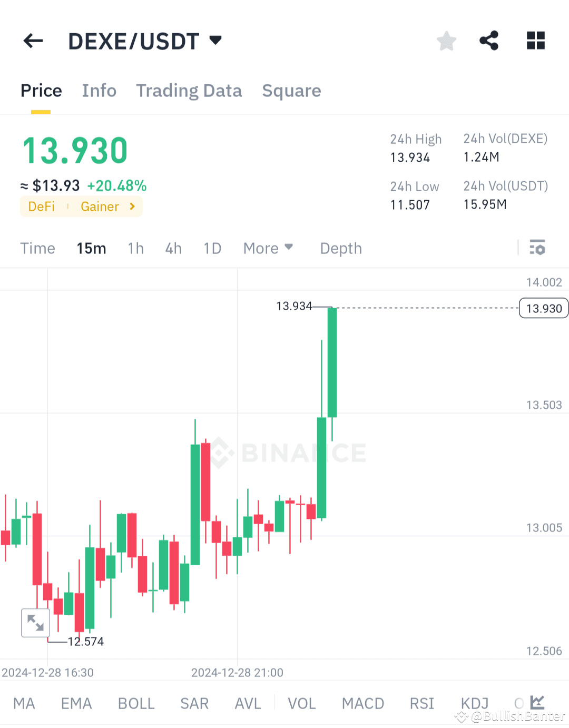Open the share options icon
This screenshot has width=569, height=728.
[x=489, y=41]
